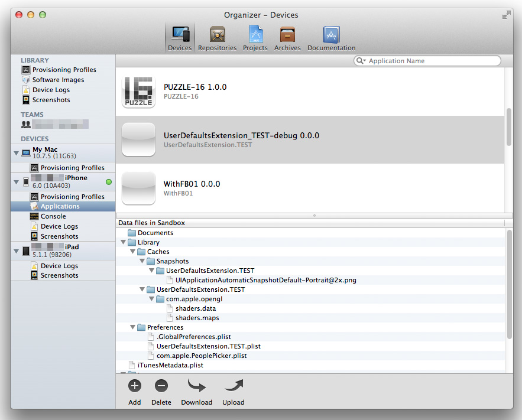The height and width of the screenshot is (420, 522).
Task: Click the Add plus icon
Action: pos(135,386)
